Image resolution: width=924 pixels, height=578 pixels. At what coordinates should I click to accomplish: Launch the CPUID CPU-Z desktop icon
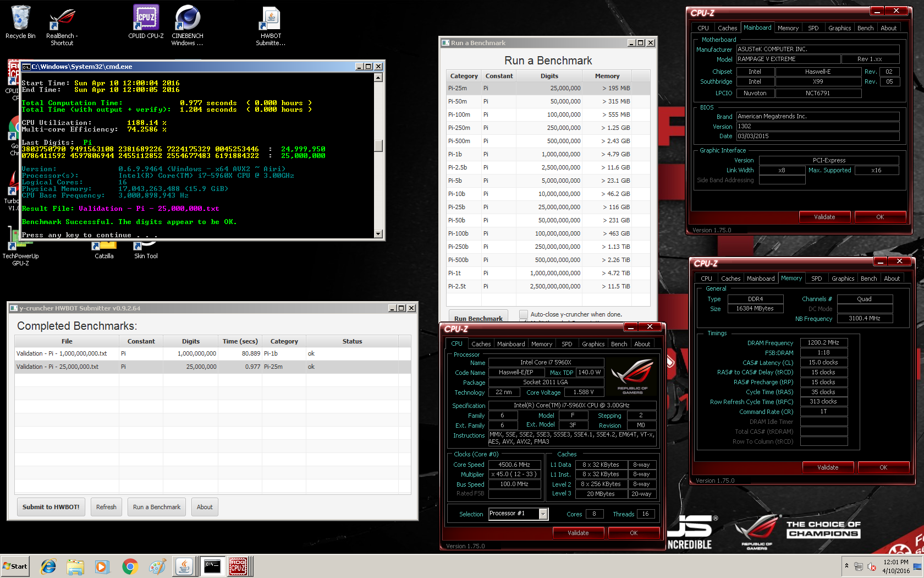146,22
